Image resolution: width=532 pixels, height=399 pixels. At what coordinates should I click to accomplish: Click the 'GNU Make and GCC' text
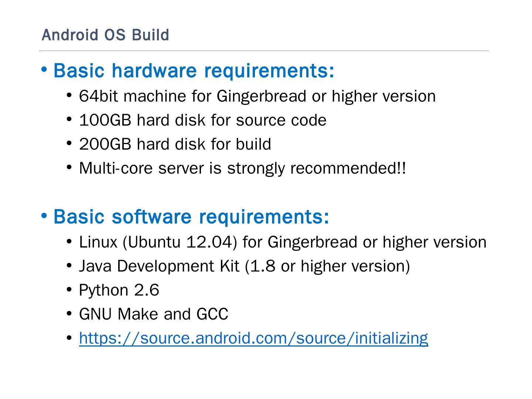tap(153, 314)
